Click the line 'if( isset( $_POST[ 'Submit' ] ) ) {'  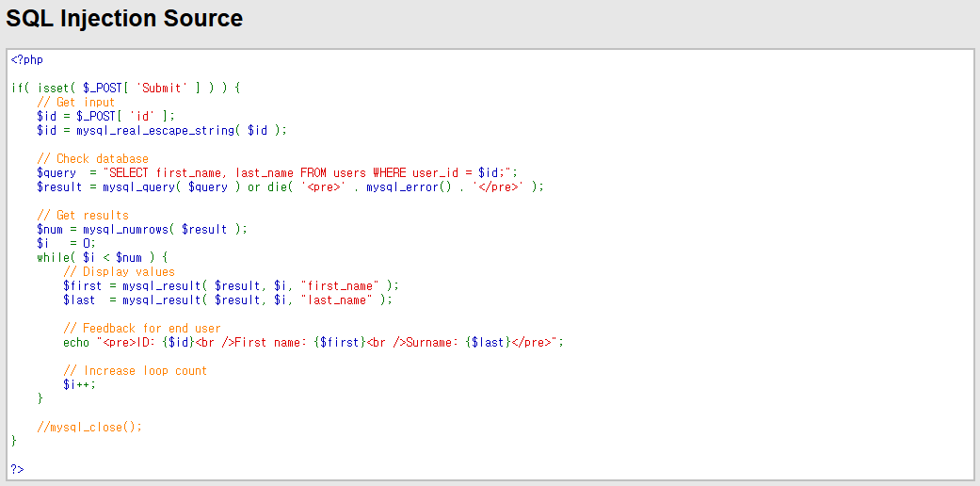125,89
